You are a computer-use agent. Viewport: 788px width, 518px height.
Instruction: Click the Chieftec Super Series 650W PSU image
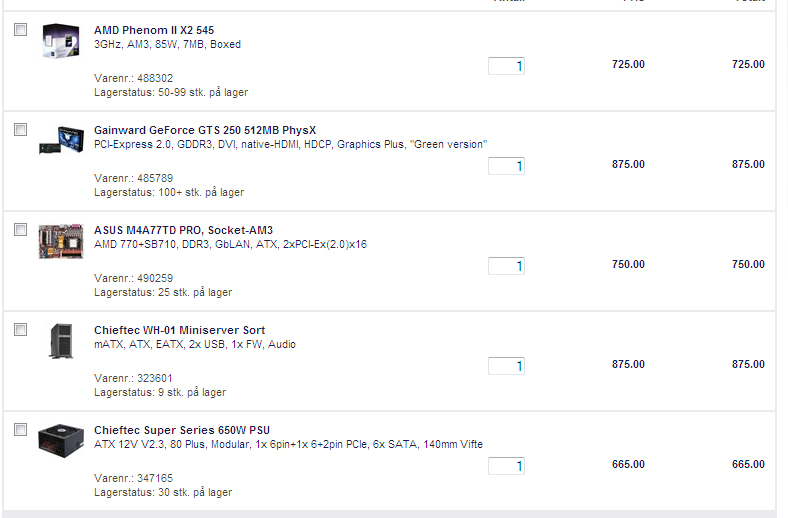point(61,441)
